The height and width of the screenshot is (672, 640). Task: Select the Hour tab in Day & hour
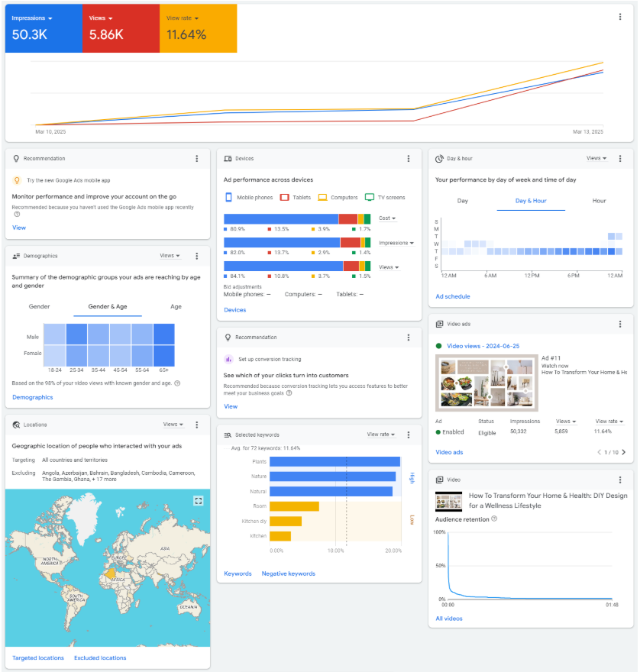click(x=599, y=201)
